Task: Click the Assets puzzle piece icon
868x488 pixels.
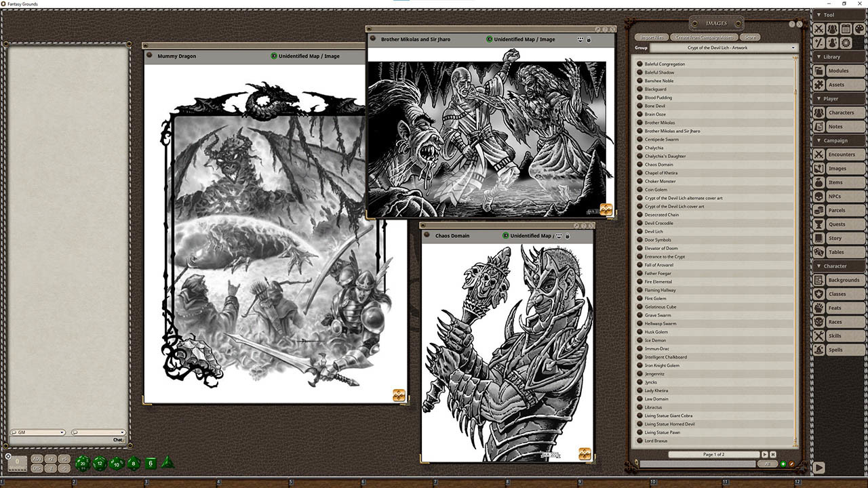Action: tap(819, 85)
